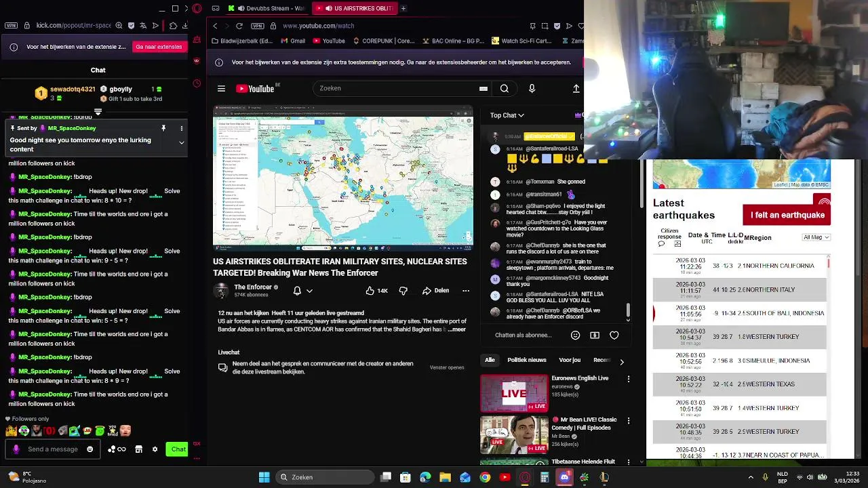Start YouTube voice search microphone
Image resolution: width=868 pixels, height=488 pixels.
(532, 89)
